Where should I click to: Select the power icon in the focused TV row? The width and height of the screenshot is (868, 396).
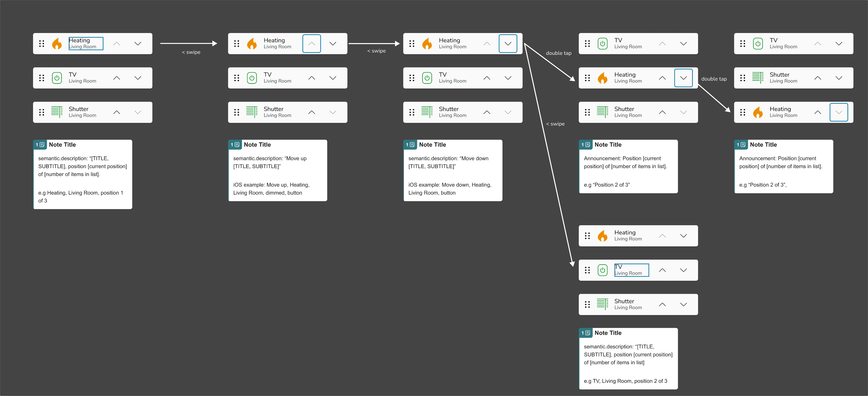click(x=602, y=270)
